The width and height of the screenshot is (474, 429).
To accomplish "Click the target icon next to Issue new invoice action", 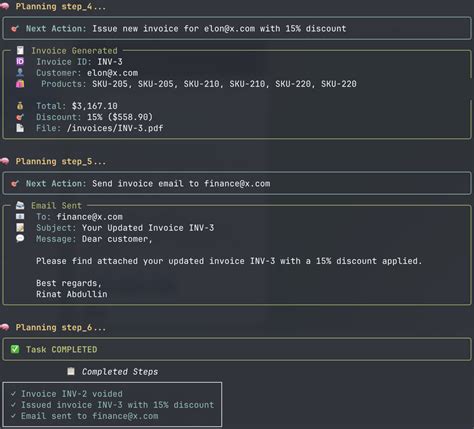I will click(15, 29).
